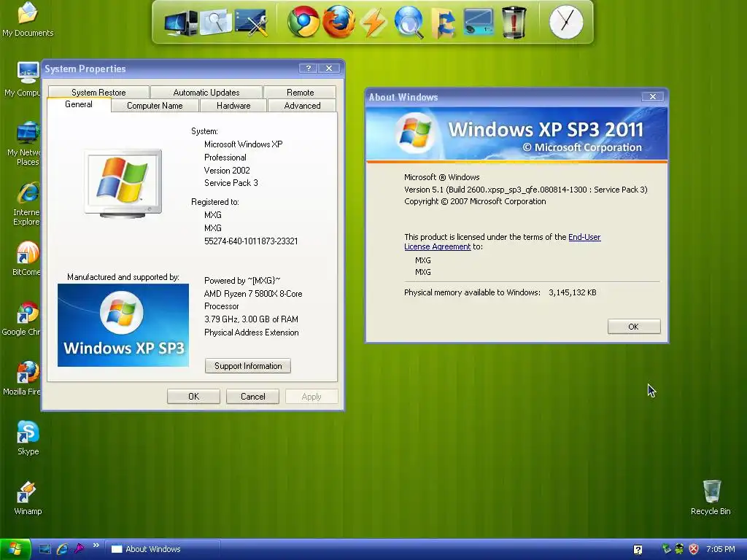Open My Computer from the top dock
Viewport: 747px width, 560px height.
(x=181, y=23)
